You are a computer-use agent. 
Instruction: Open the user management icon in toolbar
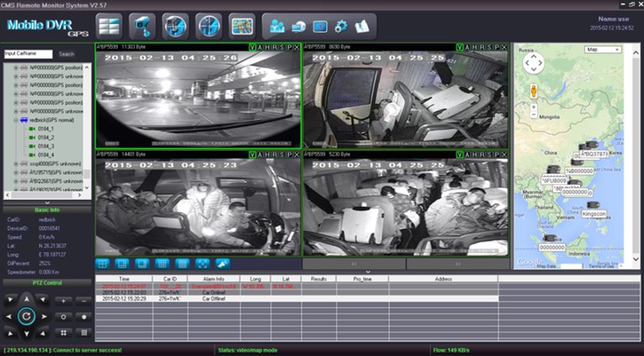pyautogui.click(x=278, y=26)
